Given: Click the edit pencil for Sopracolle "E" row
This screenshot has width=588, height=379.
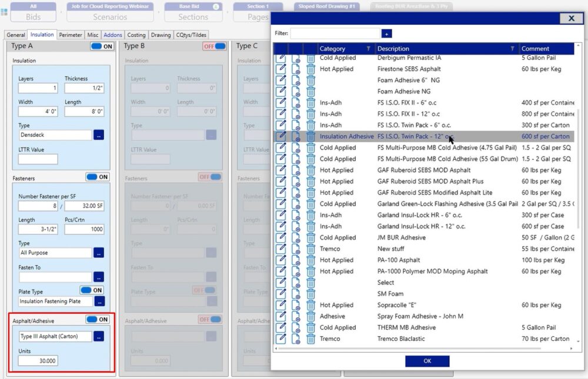Looking at the screenshot, I should [281, 306].
